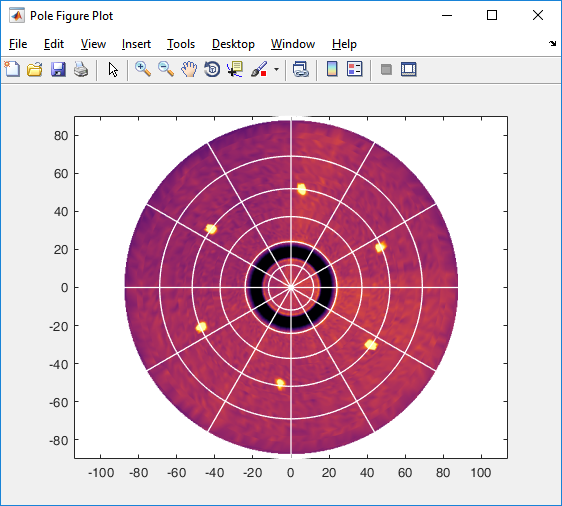
Task: Print the figure via printer icon
Action: pyautogui.click(x=81, y=69)
